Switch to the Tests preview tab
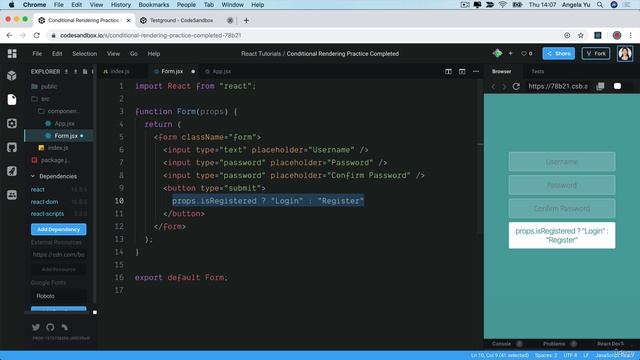Viewport: 640px width, 360px height. tap(538, 71)
